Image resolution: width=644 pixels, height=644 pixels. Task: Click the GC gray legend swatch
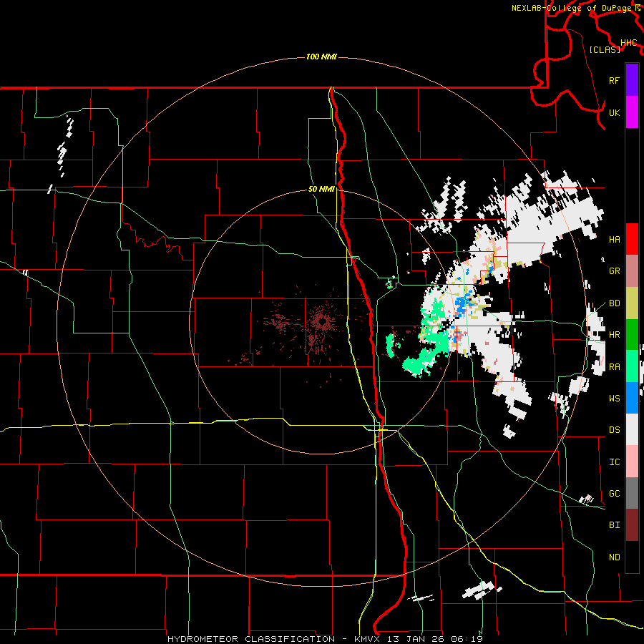click(x=632, y=493)
